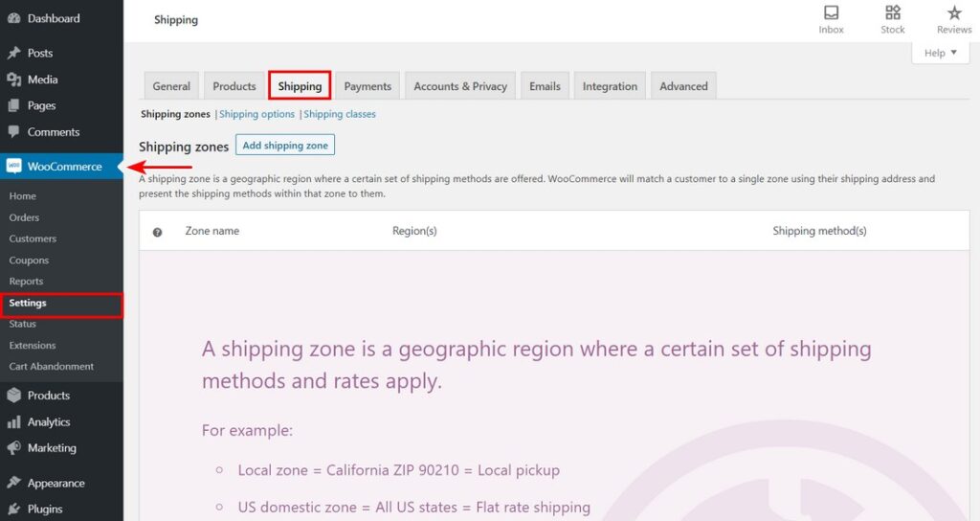Viewport: 980px width, 521px height.
Task: Click the Marketing megaphone icon
Action: 13,448
